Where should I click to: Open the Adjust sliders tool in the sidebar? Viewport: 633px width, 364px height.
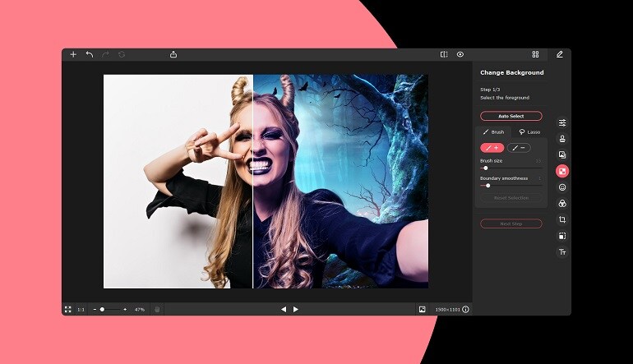click(x=562, y=122)
